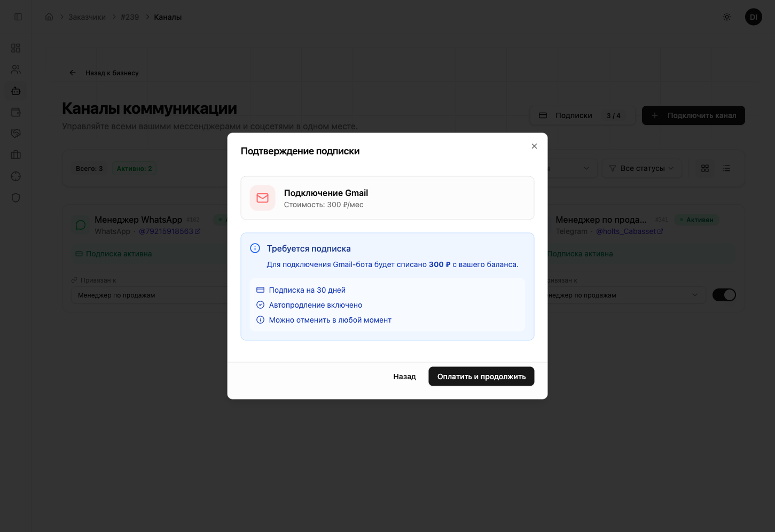This screenshot has height=532, width=775.
Task: Go to home via breadcrumb house icon
Action: (49, 17)
